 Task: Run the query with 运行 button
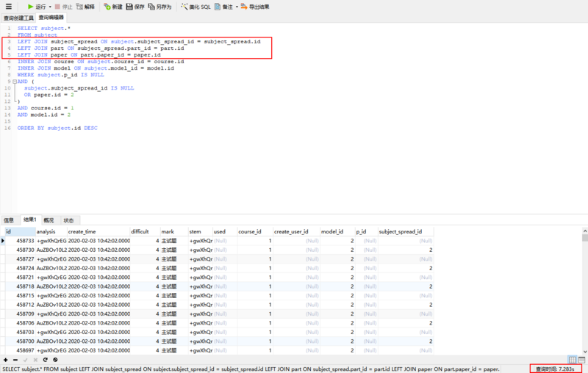[x=36, y=7]
